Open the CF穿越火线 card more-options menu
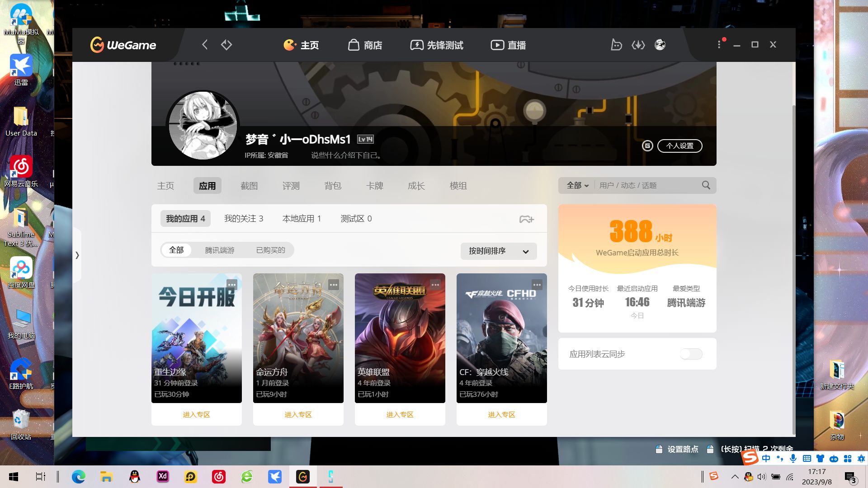Screen dimensions: 868x488 pyautogui.click(x=537, y=285)
